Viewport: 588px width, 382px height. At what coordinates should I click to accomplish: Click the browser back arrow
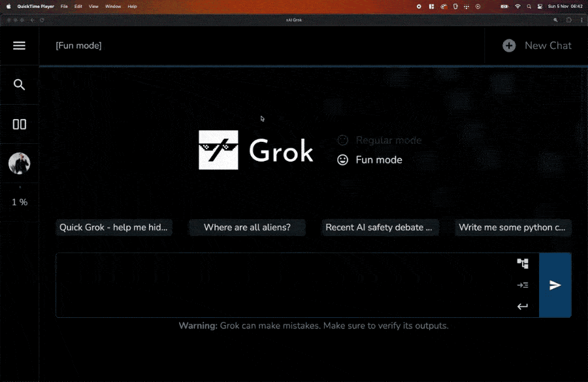click(x=33, y=20)
